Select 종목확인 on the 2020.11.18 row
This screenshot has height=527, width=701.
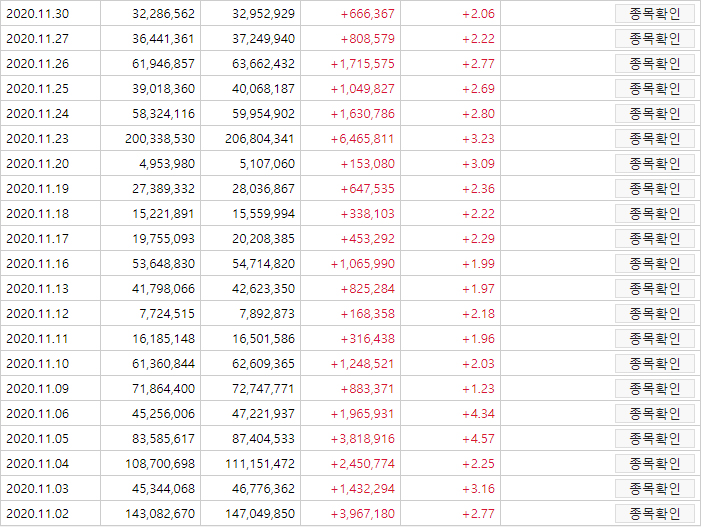click(x=655, y=214)
